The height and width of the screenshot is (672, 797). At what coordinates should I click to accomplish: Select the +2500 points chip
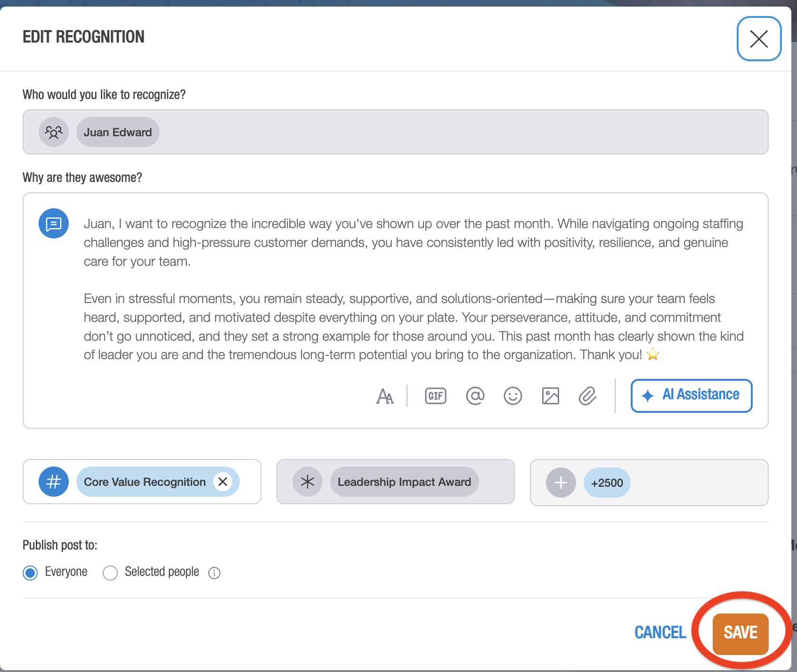click(x=607, y=483)
